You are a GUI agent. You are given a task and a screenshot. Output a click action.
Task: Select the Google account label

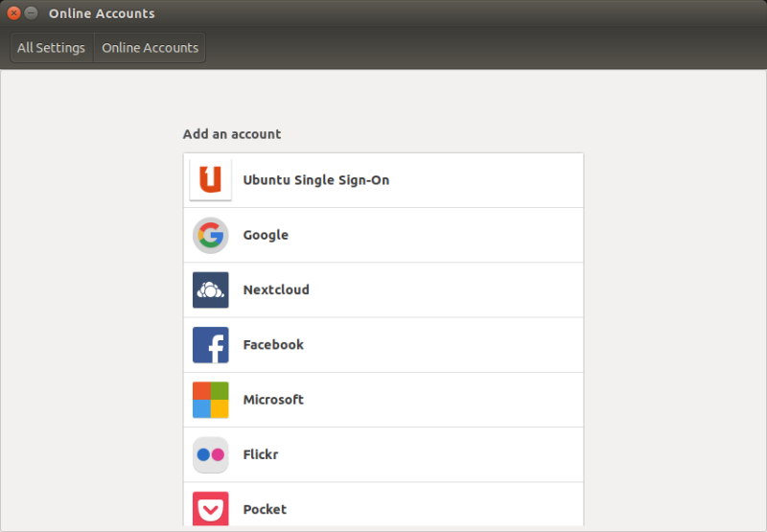coord(266,235)
